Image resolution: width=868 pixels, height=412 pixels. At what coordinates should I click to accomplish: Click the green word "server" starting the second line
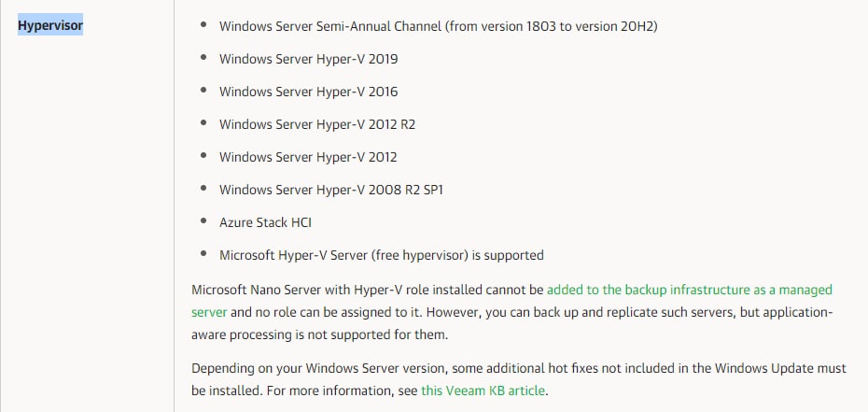(x=209, y=311)
